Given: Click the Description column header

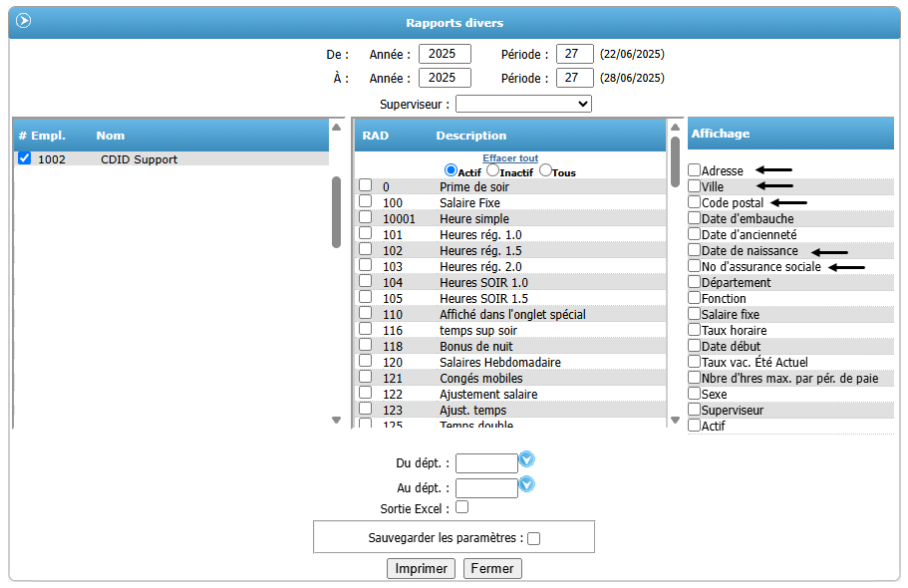Looking at the screenshot, I should click(x=470, y=136).
